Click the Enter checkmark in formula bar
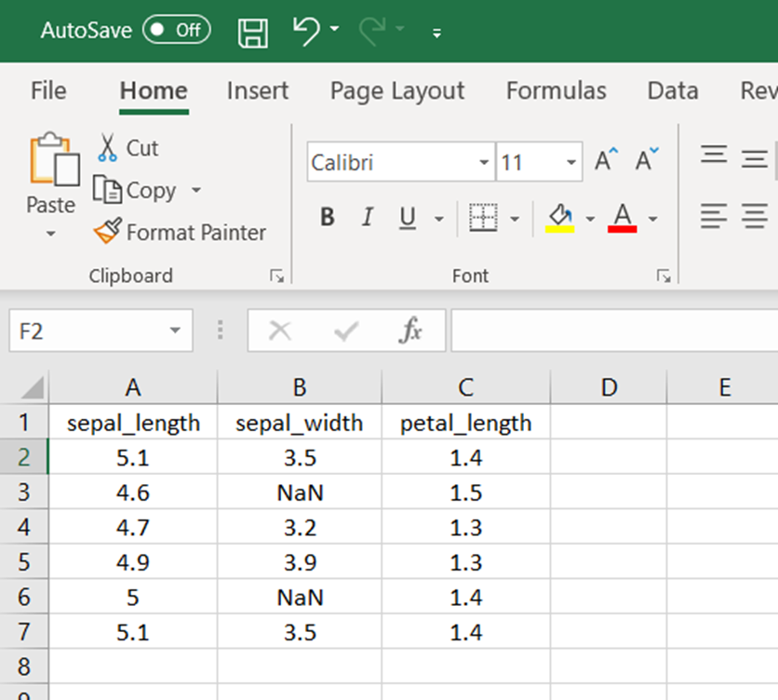Image resolution: width=778 pixels, height=700 pixels. (x=346, y=330)
